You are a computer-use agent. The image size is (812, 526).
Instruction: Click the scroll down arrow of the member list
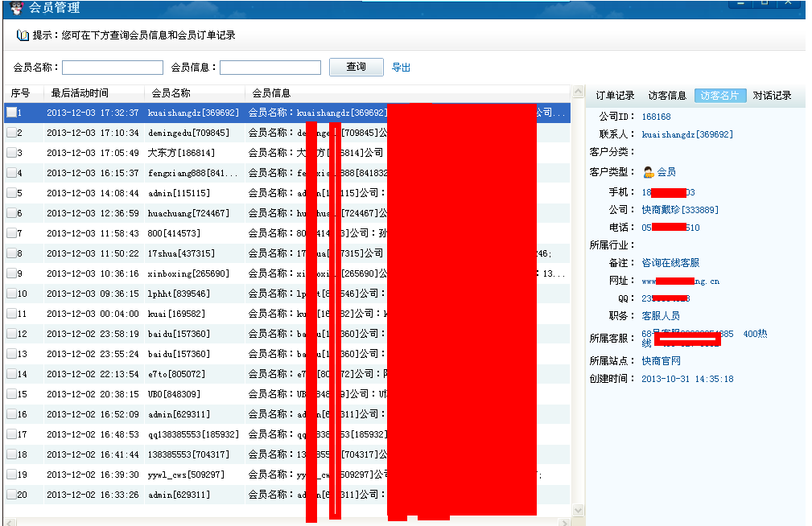(578, 511)
